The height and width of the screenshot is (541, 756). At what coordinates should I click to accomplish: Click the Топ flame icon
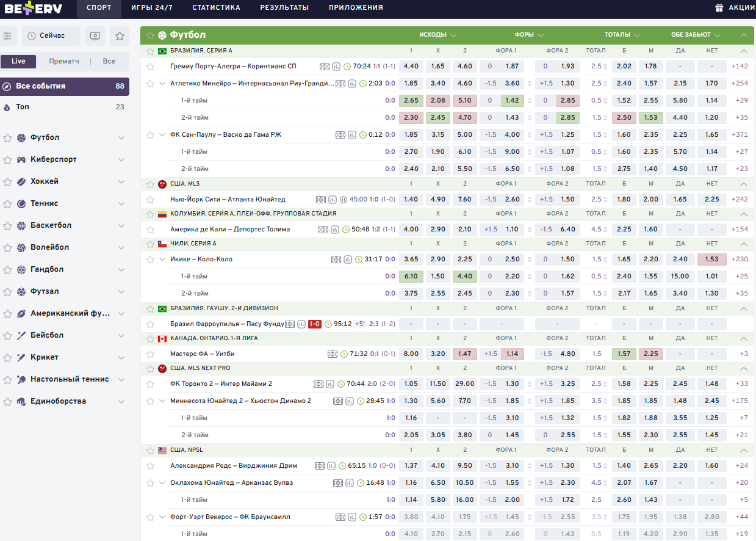[7, 107]
